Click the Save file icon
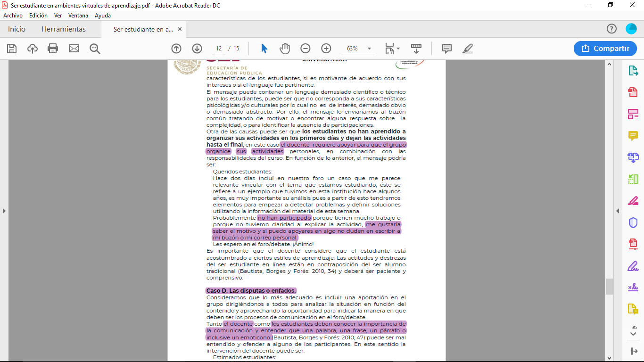Viewport: 644px width, 362px height. 12,49
